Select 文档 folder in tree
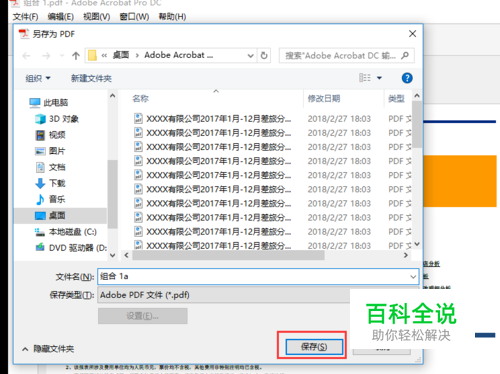This screenshot has width=500, height=374. [x=50, y=167]
